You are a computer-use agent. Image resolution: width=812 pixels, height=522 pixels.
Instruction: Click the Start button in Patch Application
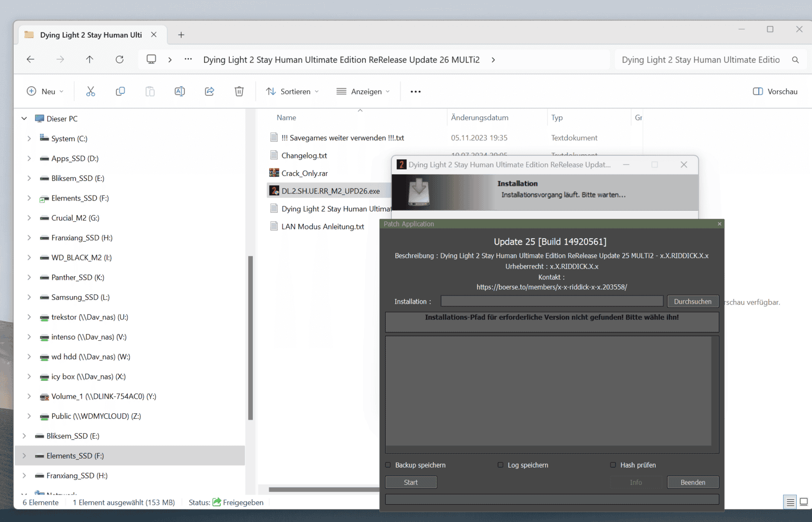point(411,482)
